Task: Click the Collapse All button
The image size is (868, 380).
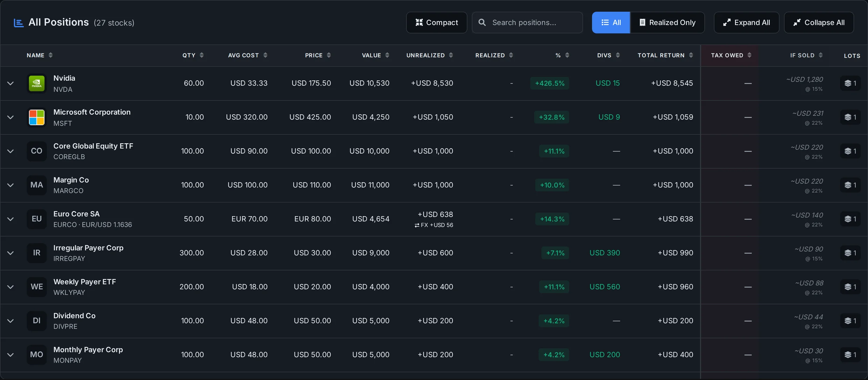Action: (x=819, y=22)
